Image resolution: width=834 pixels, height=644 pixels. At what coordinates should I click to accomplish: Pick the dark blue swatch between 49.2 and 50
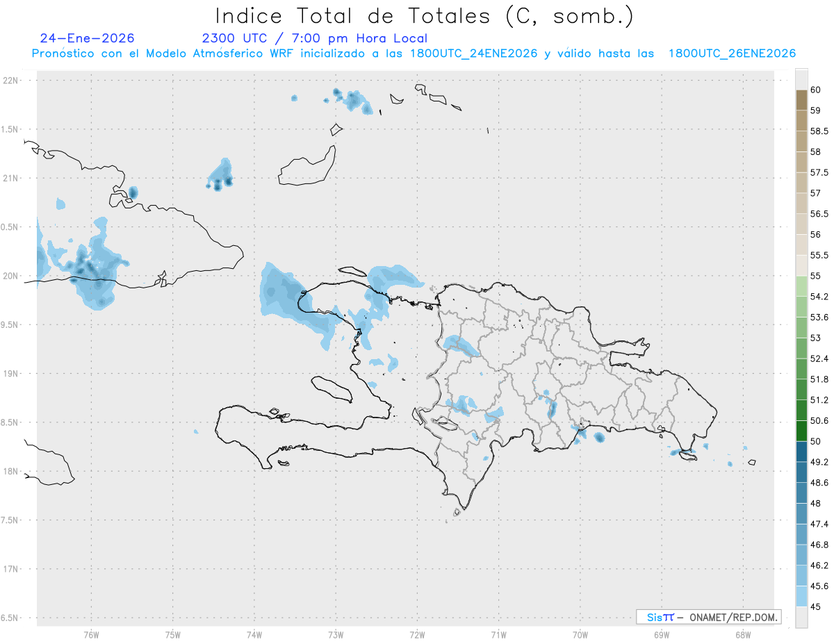pyautogui.click(x=801, y=452)
